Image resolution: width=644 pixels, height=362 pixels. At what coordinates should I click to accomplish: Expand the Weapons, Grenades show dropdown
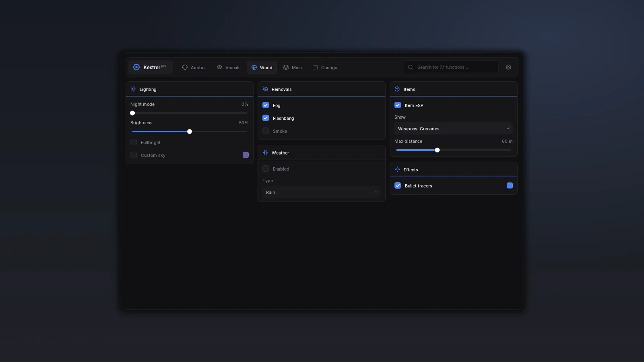click(454, 129)
